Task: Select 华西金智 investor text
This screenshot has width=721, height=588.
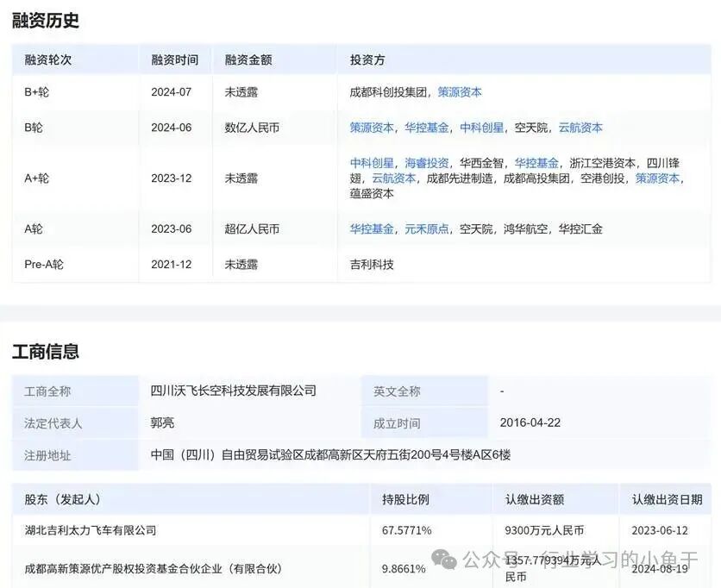Action: (482, 163)
